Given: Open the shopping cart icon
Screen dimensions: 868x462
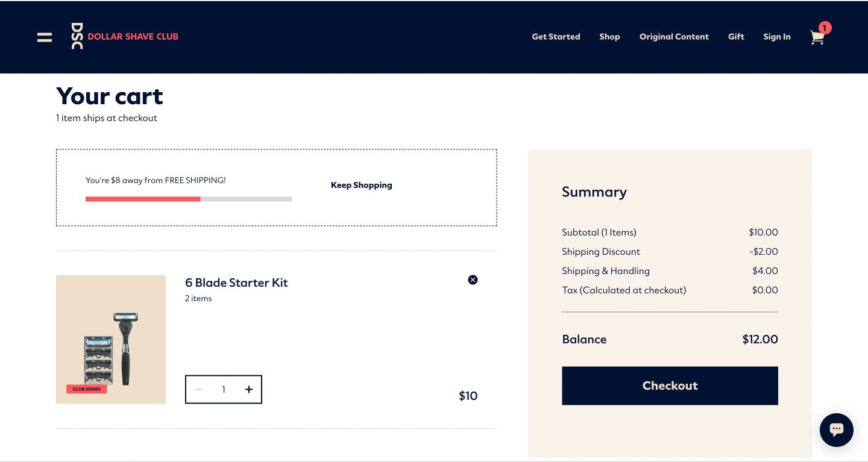Looking at the screenshot, I should pos(817,38).
